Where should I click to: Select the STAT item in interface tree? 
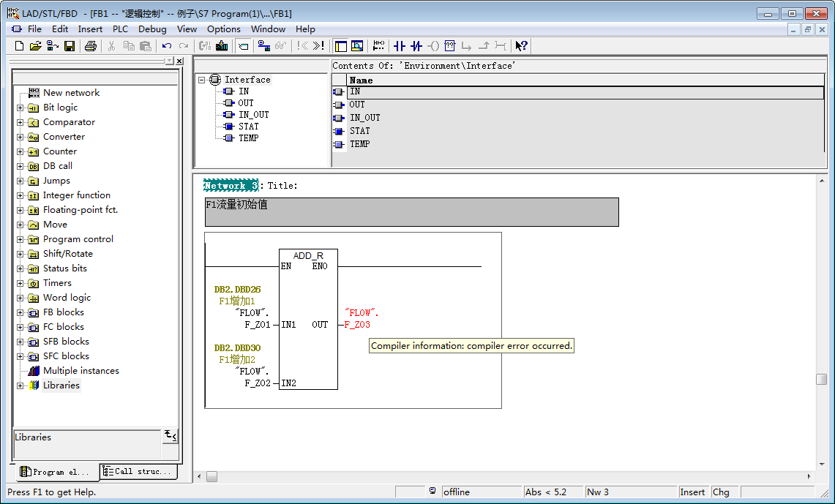(x=248, y=127)
